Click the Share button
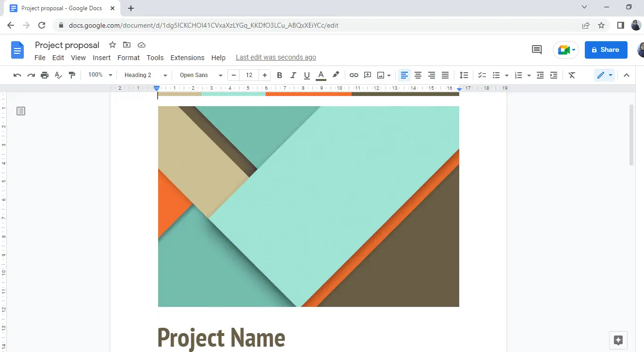This screenshot has height=352, width=644. click(606, 49)
